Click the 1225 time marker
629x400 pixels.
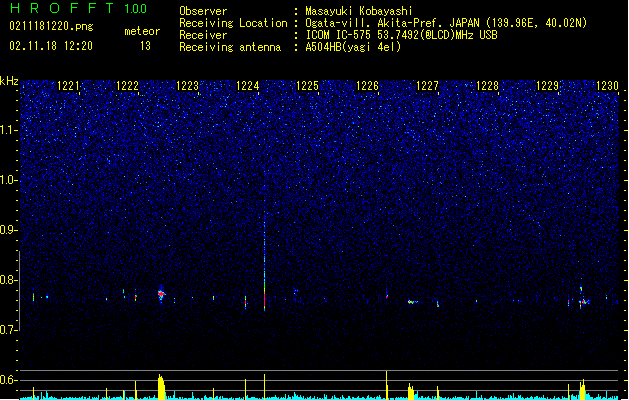[x=307, y=86]
